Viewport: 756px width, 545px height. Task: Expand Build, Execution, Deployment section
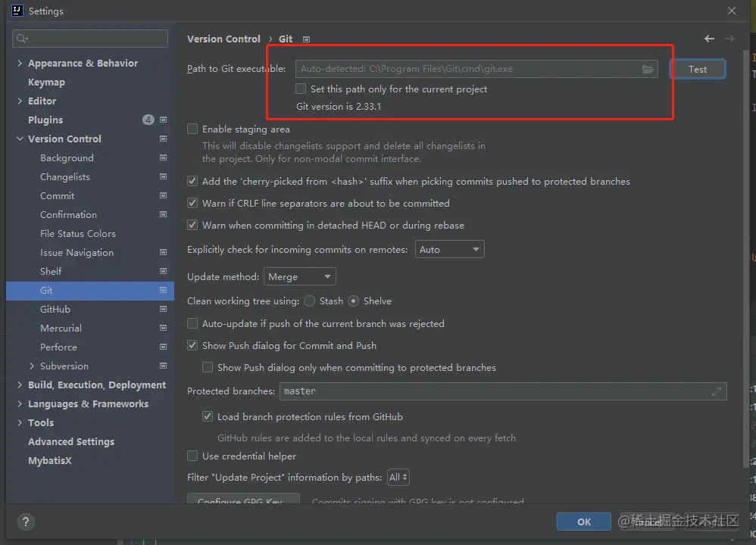(x=20, y=385)
